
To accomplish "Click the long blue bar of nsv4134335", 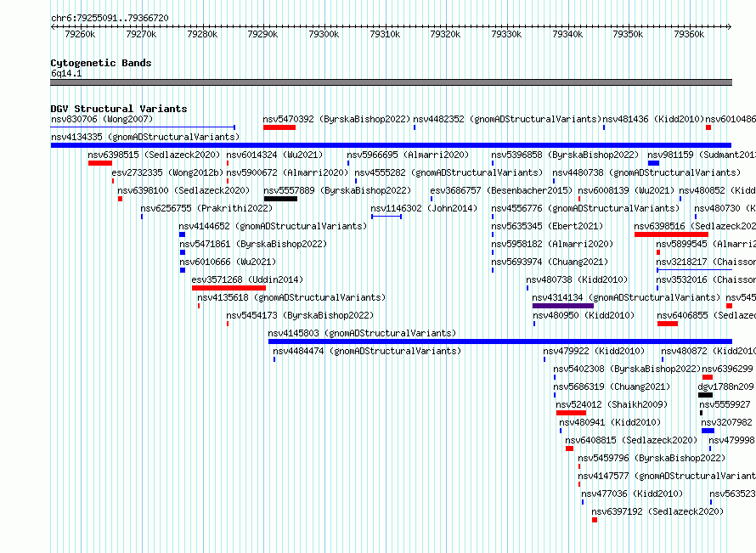I will point(391,145).
